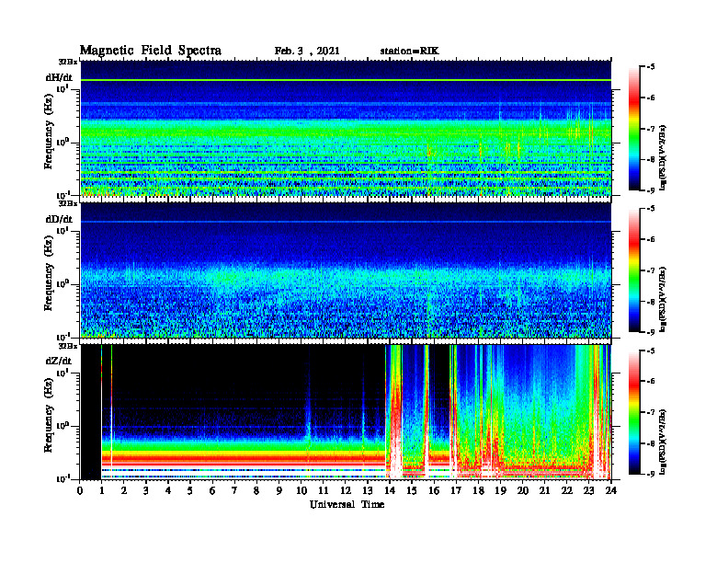Click the bright green horizontal line in dH/dt spectrogram
The height and width of the screenshot is (563, 728).
point(346,80)
